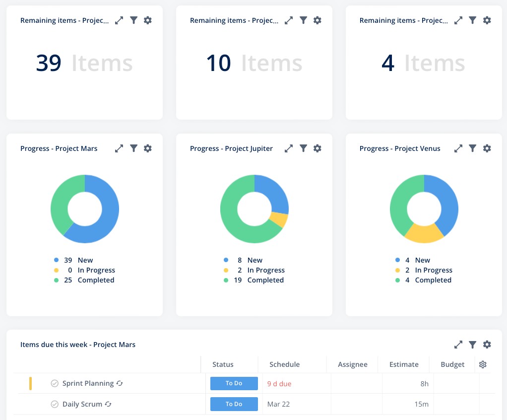Image resolution: width=507 pixels, height=420 pixels.
Task: Filter the Progress - Project Mars widget
Action: point(133,148)
